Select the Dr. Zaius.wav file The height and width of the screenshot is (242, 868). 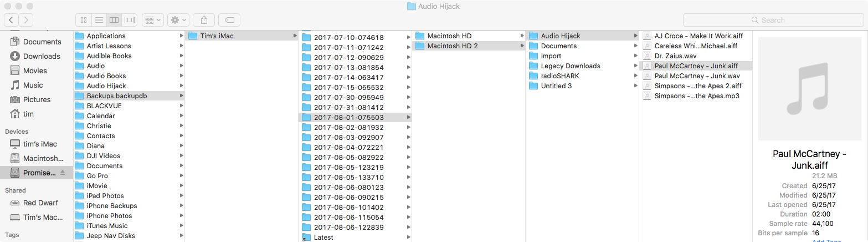(695, 56)
